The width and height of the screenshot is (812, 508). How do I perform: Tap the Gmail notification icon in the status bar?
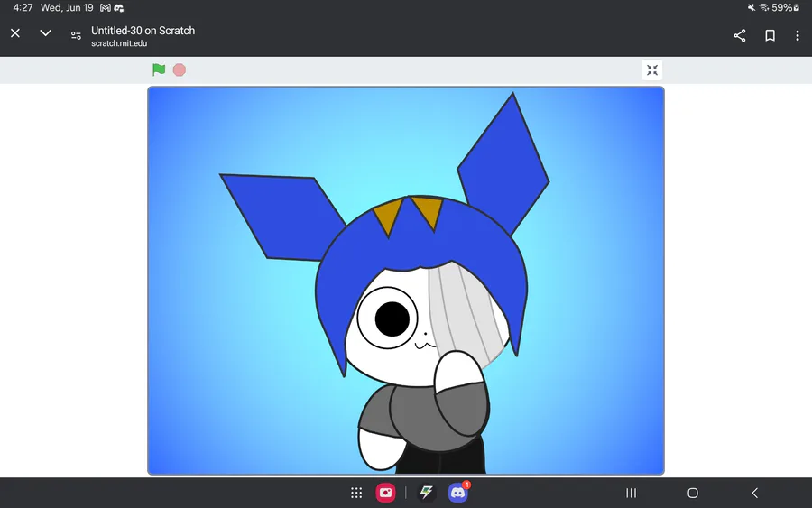(106, 8)
